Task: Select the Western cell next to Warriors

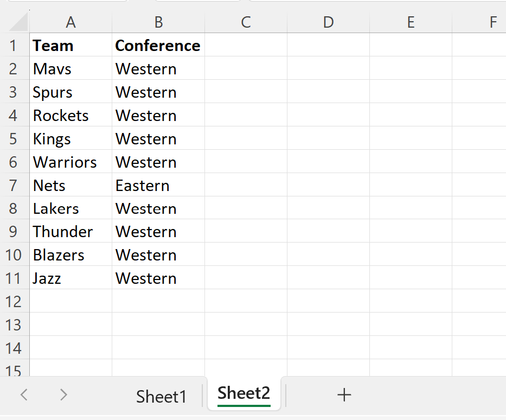Action: click(158, 162)
